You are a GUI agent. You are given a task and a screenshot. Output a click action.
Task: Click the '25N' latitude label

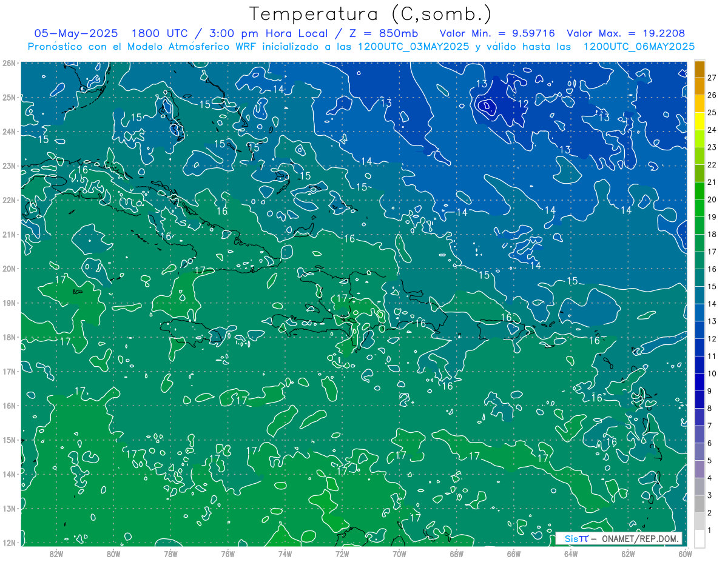pyautogui.click(x=9, y=98)
